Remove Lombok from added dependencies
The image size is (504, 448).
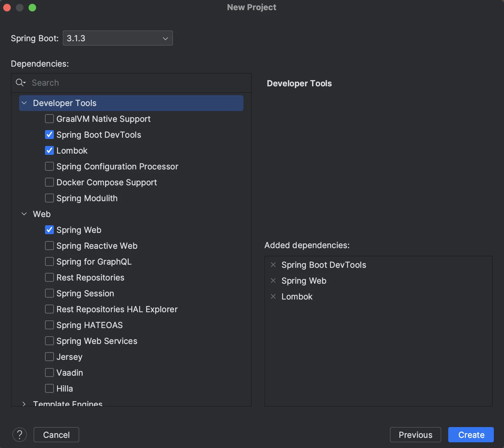coord(273,296)
